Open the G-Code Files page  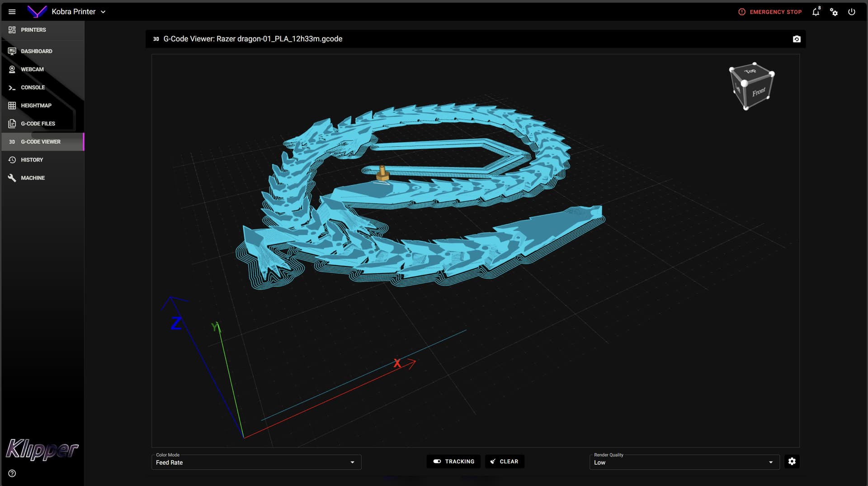pyautogui.click(x=42, y=124)
